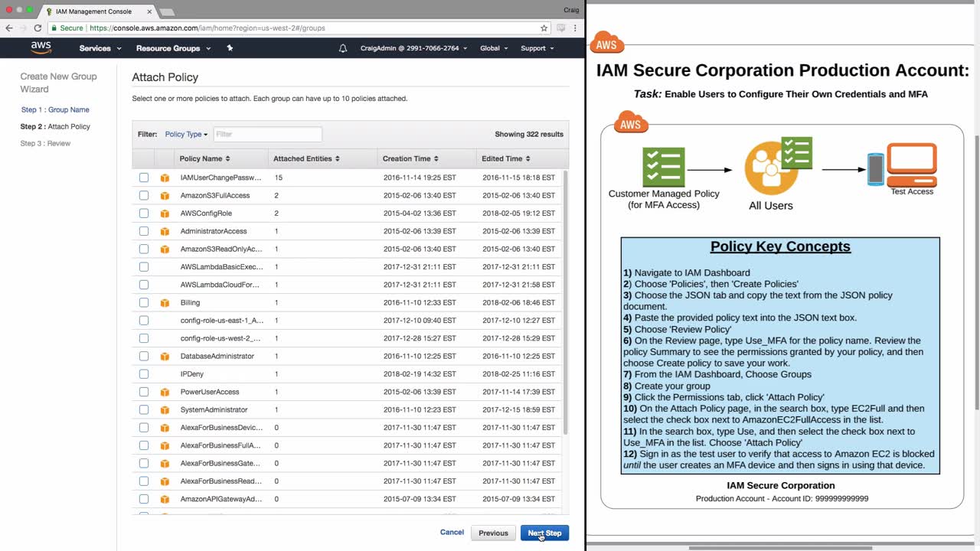Screen dimensions: 980x551
Task: Click the SystemAdministrator policy name
Action: [x=214, y=410]
